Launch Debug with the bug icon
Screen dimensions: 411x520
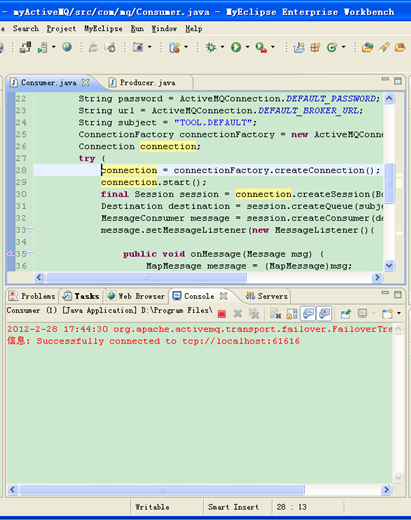[x=211, y=47]
